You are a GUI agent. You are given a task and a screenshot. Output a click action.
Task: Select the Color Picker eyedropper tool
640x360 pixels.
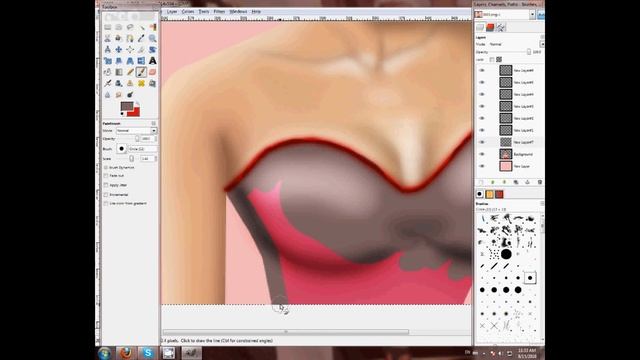tap(141, 38)
